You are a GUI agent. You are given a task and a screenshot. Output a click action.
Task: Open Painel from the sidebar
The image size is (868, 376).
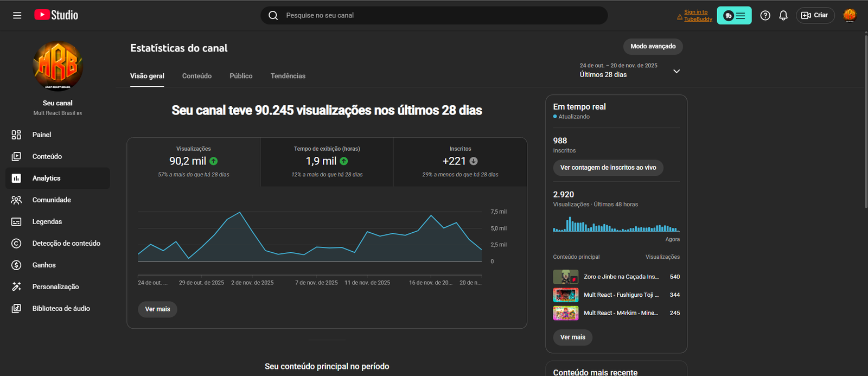(42, 135)
